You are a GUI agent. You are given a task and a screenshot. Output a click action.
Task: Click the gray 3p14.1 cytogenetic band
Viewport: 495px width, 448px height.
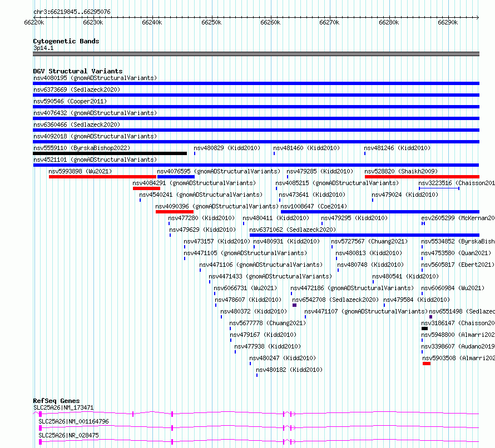coord(256,54)
